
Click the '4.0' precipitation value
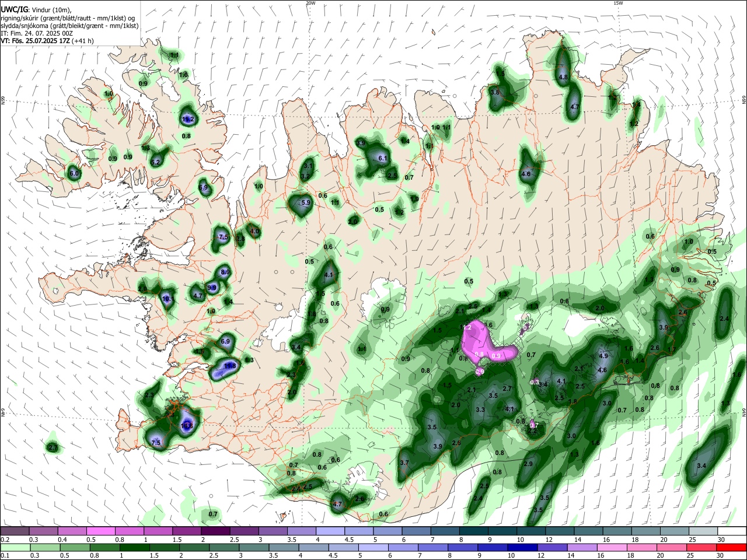tap(254, 232)
